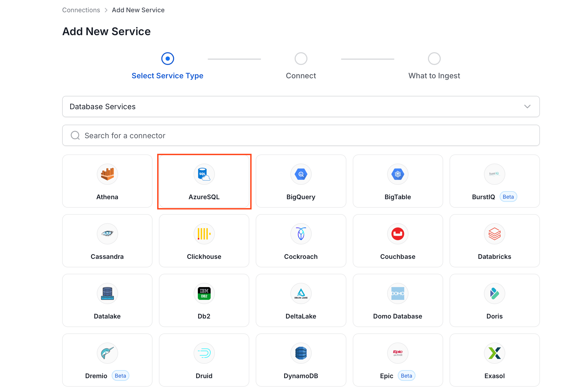Click the BigTable text label
This screenshot has width=577, height=392.
398,197
